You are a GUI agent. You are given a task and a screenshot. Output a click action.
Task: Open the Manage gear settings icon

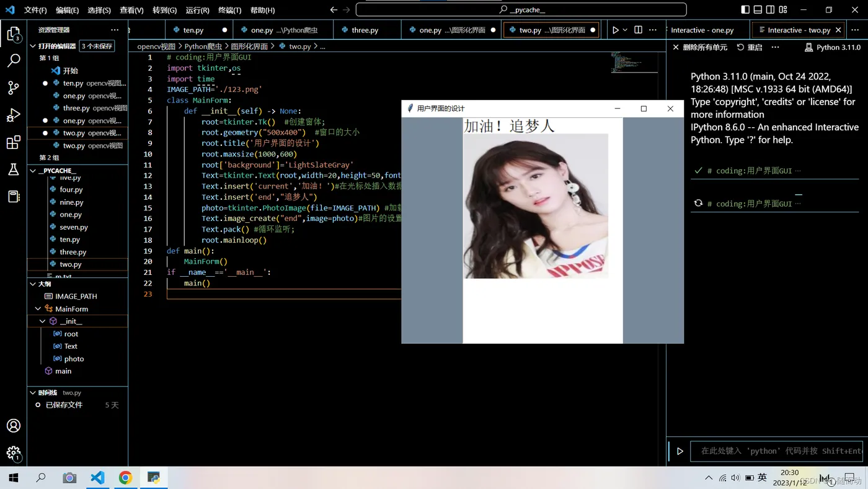point(13,453)
